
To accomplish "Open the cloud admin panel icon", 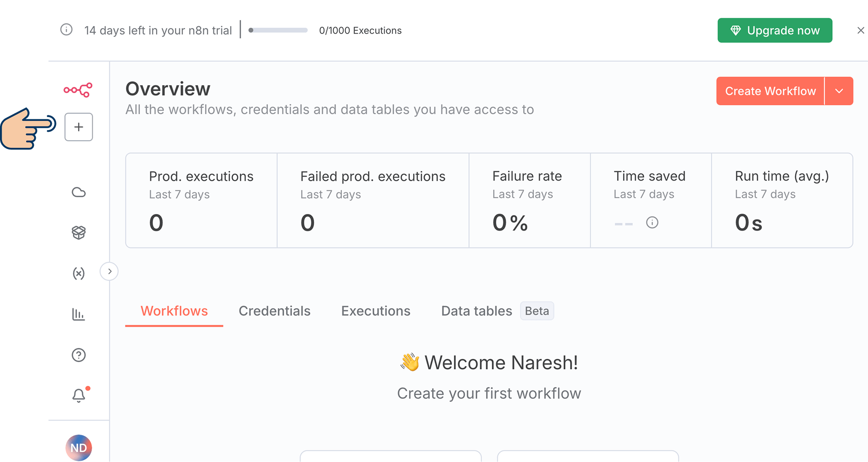I will pos(78,192).
